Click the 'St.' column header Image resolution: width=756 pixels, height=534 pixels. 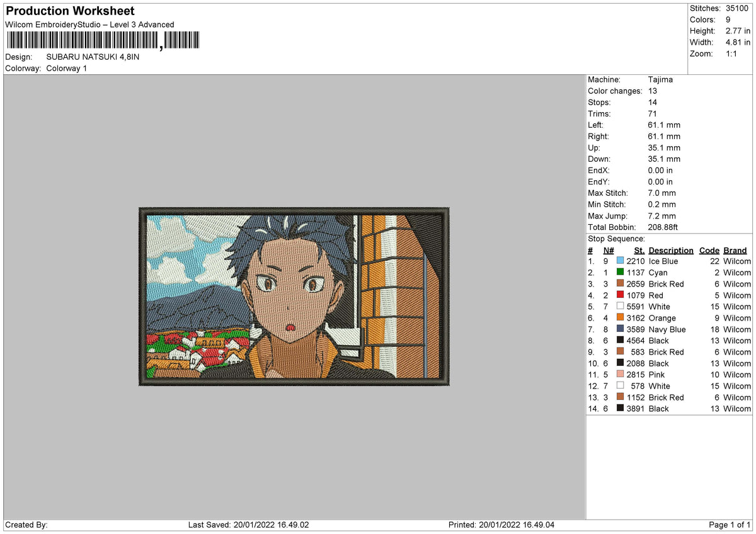639,251
